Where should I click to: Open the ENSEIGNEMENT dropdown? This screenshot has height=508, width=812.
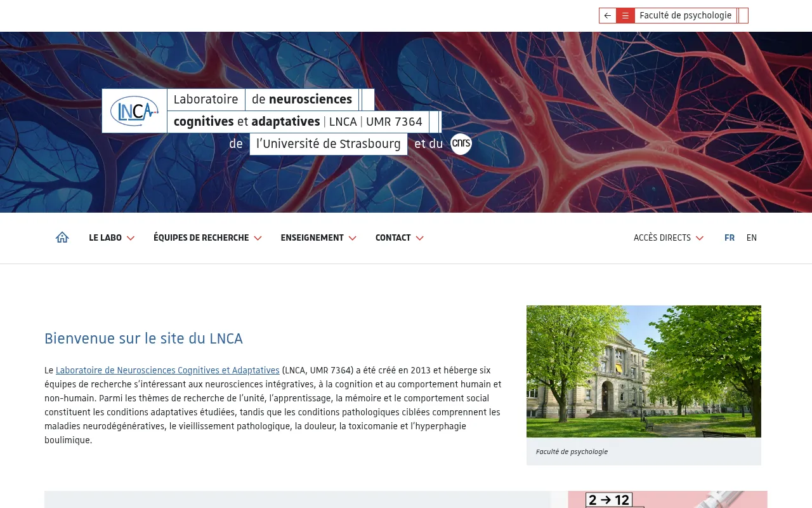[318, 238]
